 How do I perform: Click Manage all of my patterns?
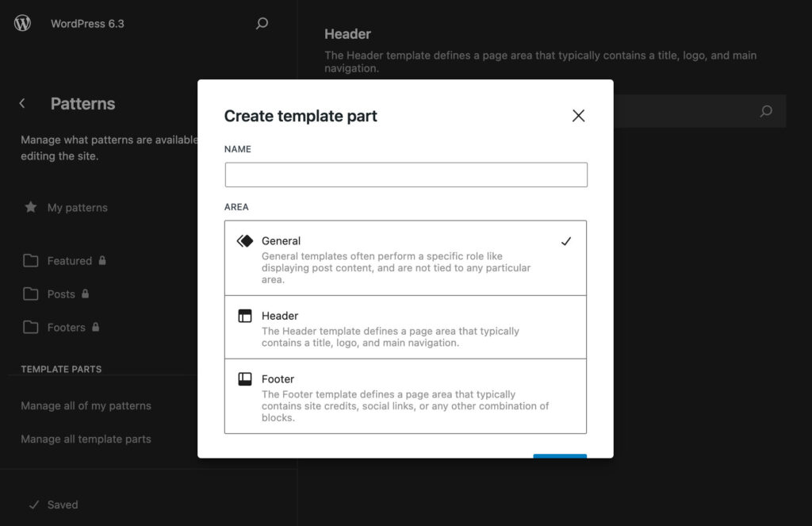(x=86, y=405)
